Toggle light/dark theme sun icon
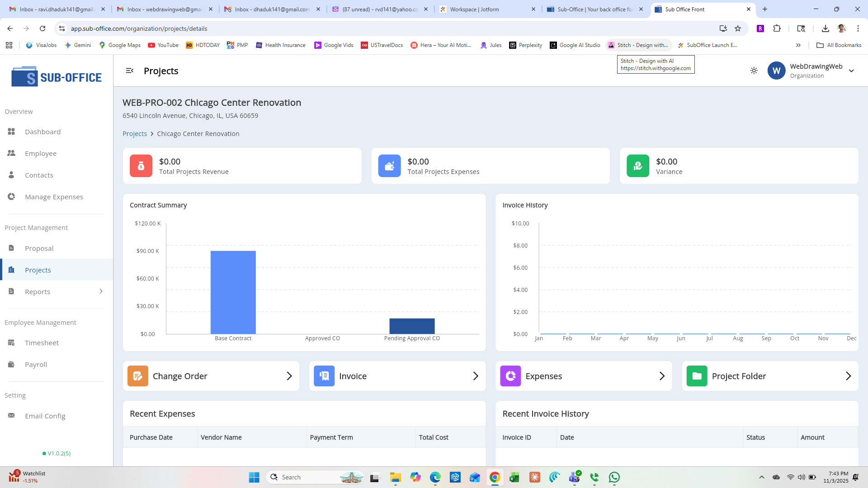Viewport: 868px width, 488px height. [754, 70]
